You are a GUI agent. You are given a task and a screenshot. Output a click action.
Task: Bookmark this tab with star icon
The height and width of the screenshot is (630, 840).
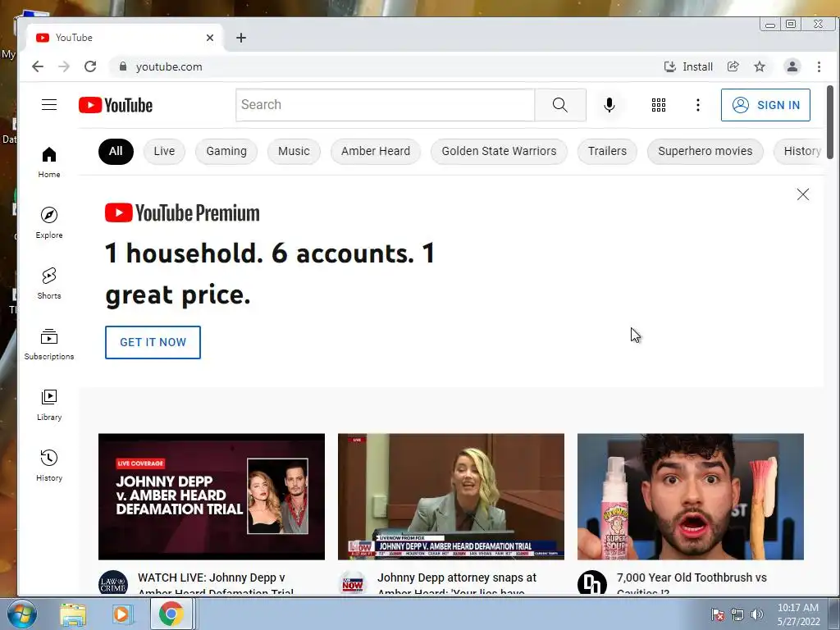(759, 66)
